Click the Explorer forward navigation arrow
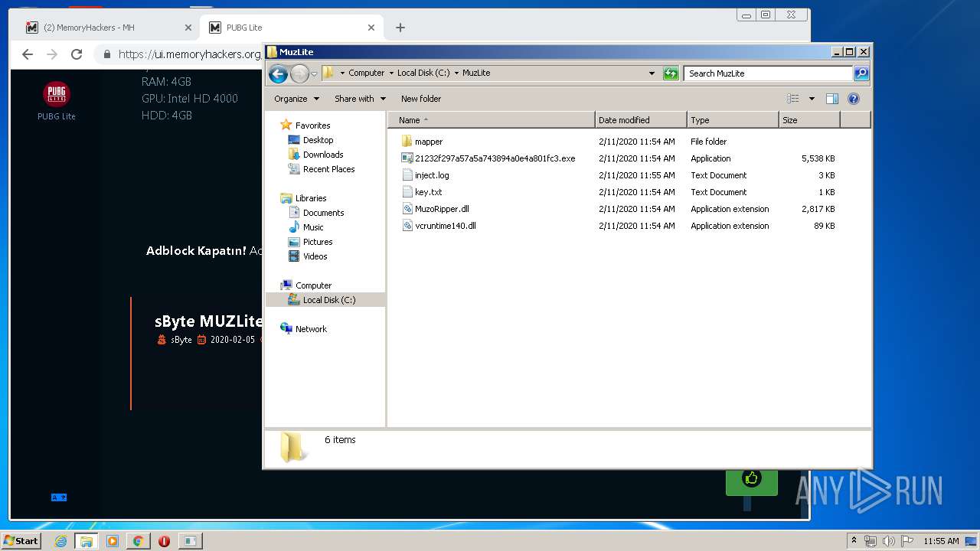The width and height of the screenshot is (980, 551). tap(299, 73)
